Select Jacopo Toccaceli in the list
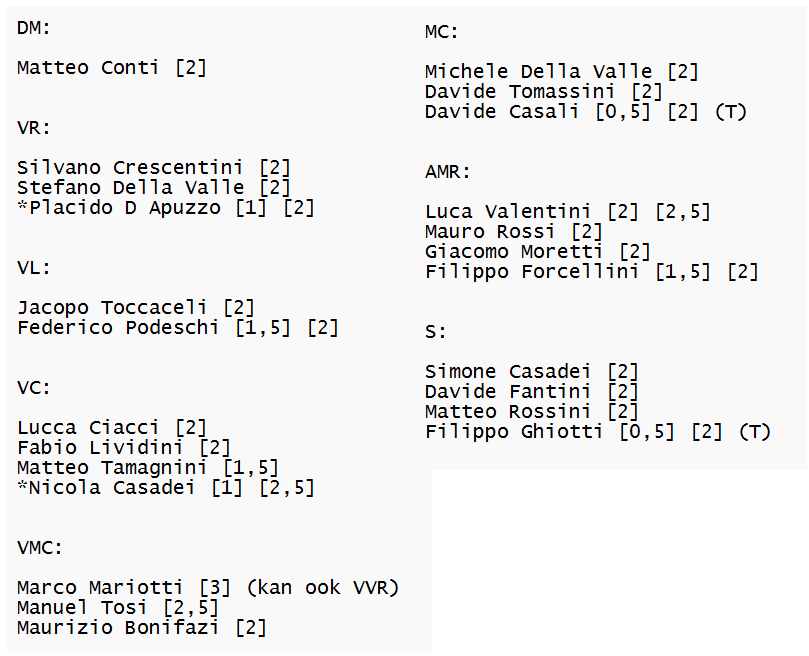 coord(112,308)
